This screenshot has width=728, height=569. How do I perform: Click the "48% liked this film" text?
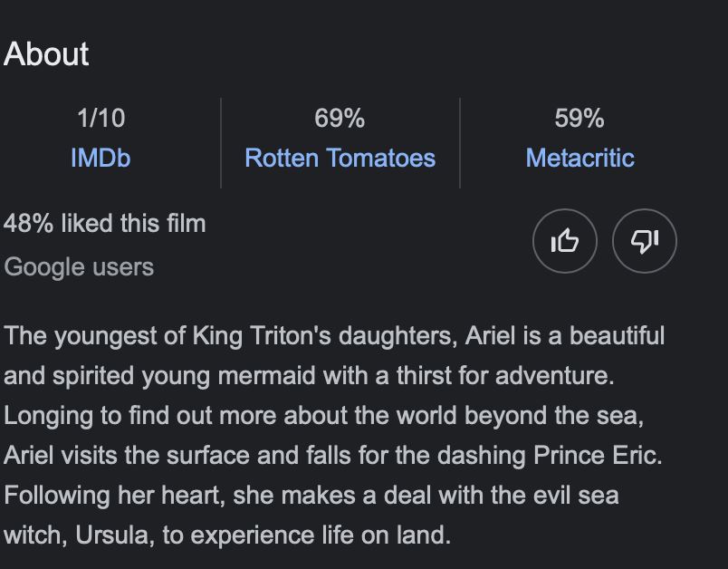(105, 223)
